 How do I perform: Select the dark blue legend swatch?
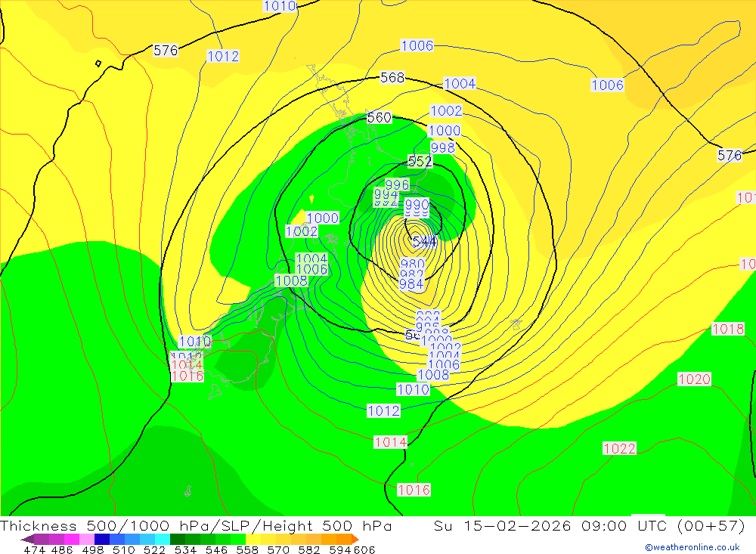tap(102, 539)
